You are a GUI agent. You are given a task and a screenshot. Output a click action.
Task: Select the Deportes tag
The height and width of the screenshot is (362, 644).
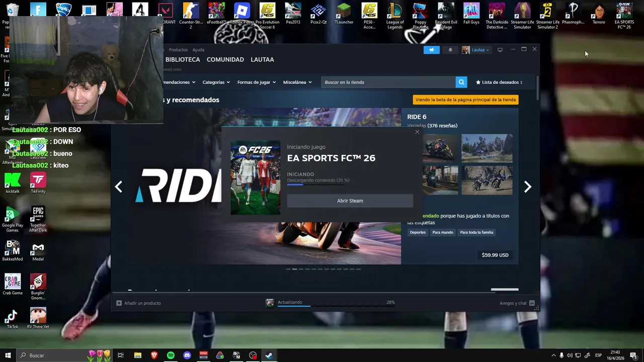[418, 232]
